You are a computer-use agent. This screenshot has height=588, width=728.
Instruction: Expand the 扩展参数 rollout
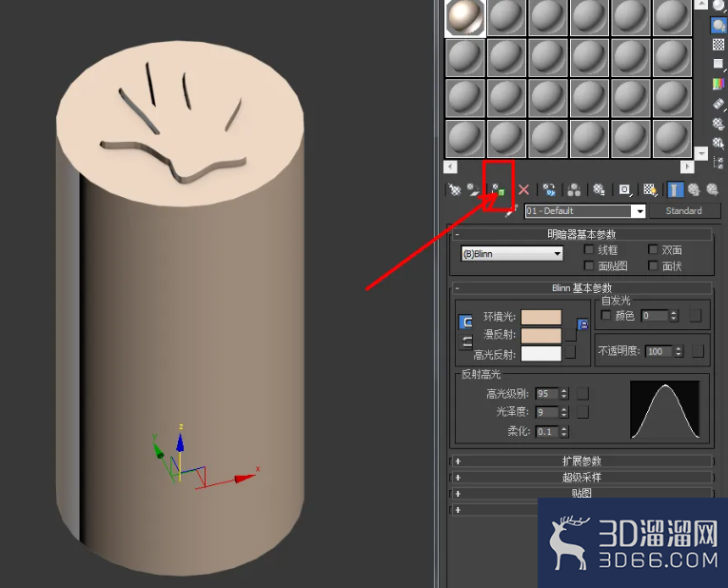(581, 461)
